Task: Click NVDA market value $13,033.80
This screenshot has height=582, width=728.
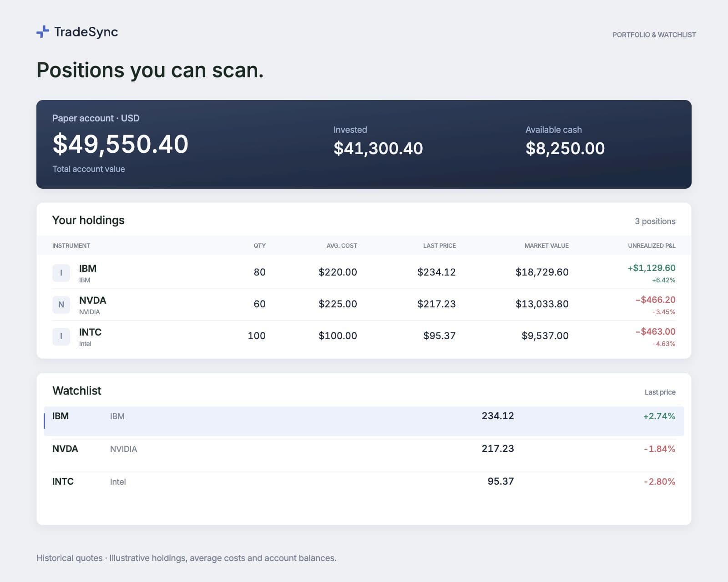Action: [542, 304]
